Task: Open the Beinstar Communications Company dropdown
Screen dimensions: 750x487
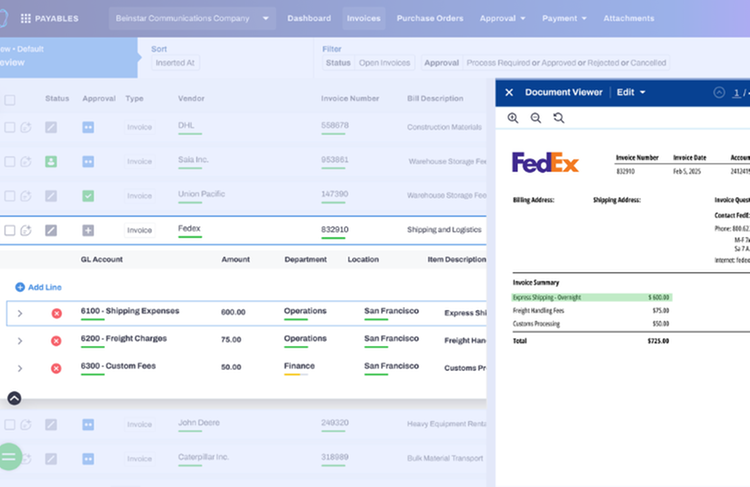Action: [x=192, y=18]
